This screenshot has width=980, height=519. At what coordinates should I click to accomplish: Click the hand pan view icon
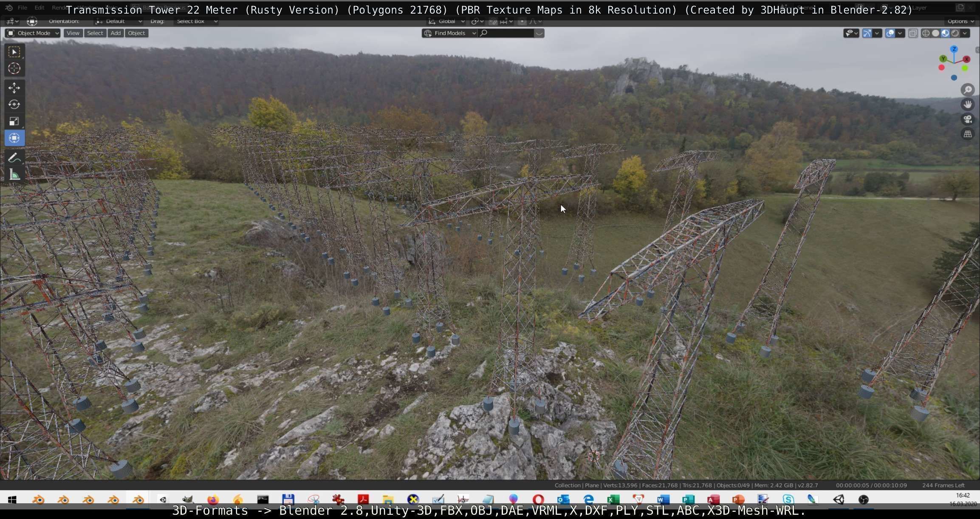(x=968, y=104)
